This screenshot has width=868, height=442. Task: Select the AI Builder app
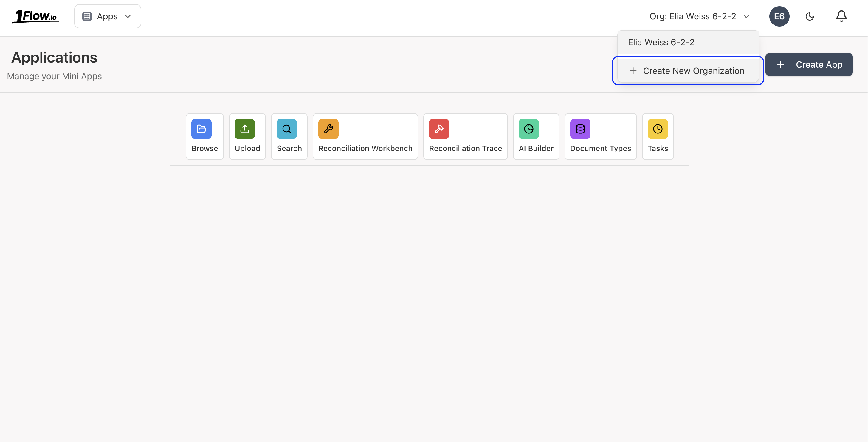[536, 136]
